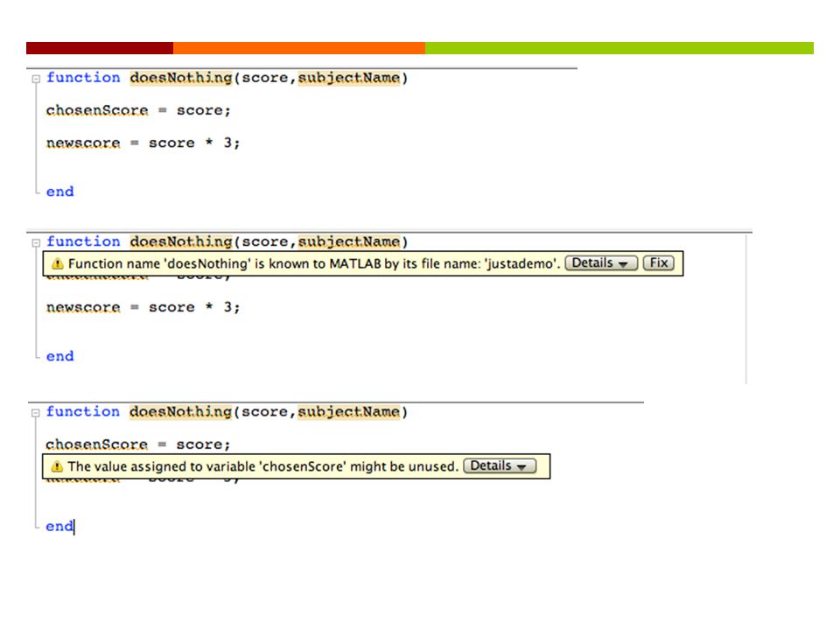The image size is (840, 630).
Task: Click warning icon beside 'The value assigned' message
Action: [x=57, y=466]
